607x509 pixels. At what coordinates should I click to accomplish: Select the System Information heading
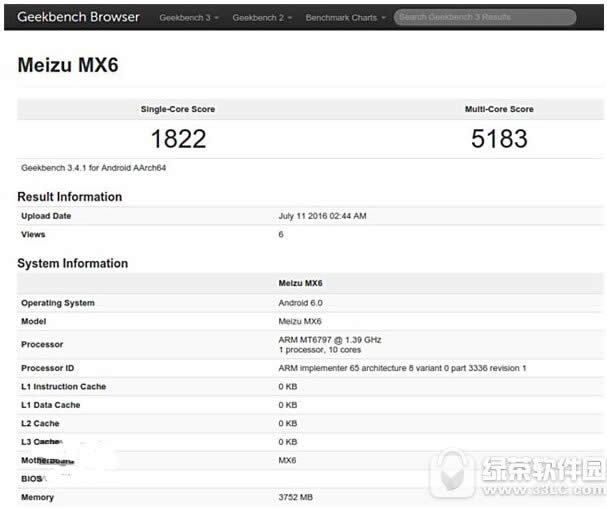73,263
